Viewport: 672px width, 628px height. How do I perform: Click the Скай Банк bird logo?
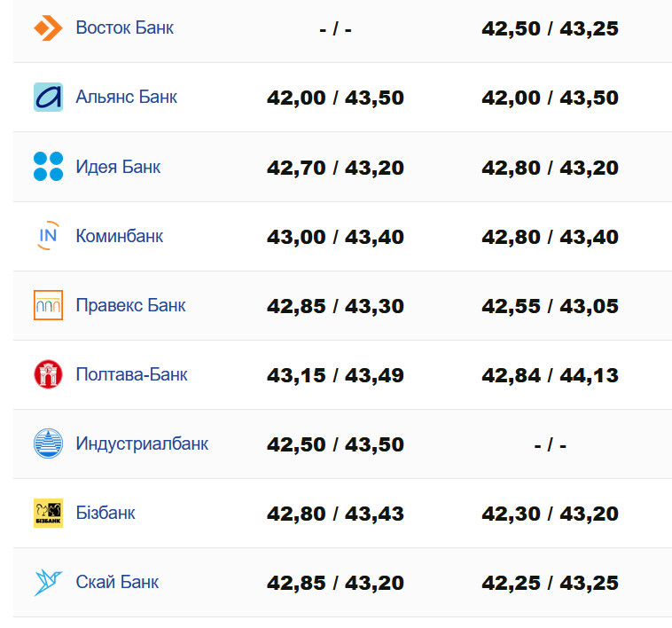click(48, 582)
